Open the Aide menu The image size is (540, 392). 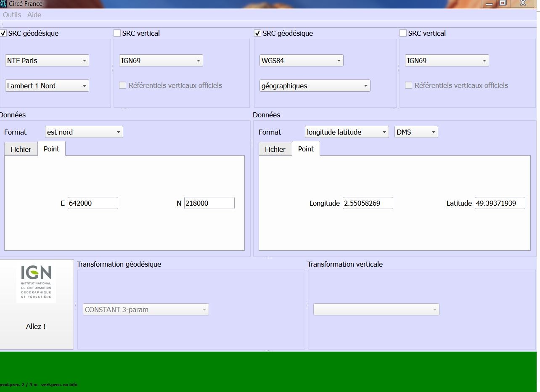coord(34,15)
